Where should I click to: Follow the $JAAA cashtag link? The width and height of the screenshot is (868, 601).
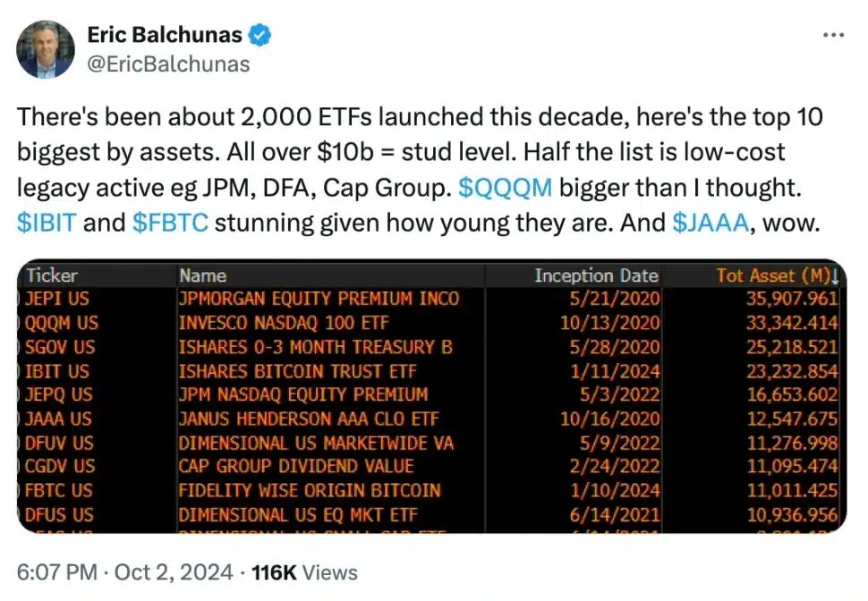[710, 223]
